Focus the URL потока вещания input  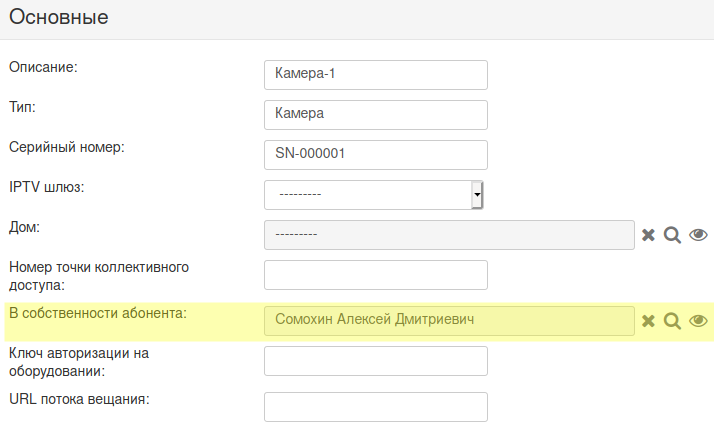pyautogui.click(x=376, y=407)
